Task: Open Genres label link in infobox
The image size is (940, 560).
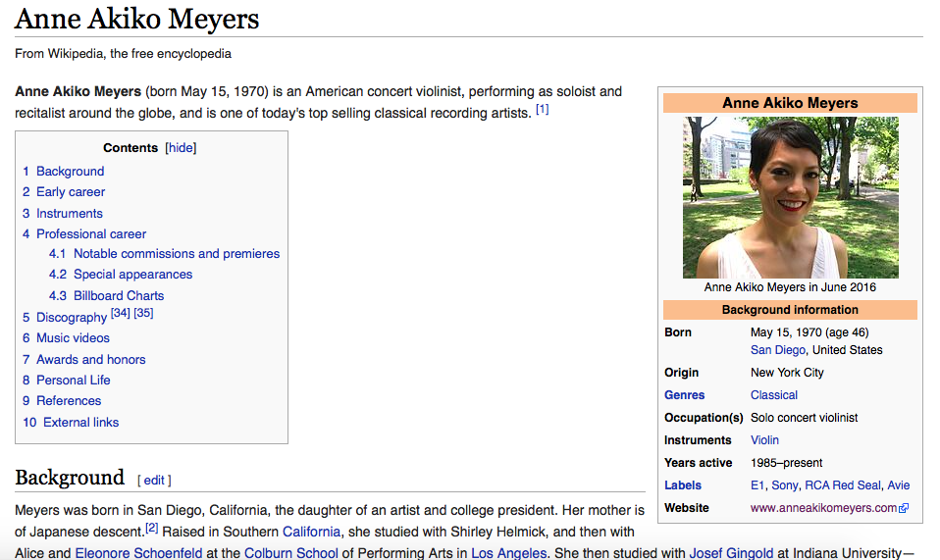Action: click(684, 395)
